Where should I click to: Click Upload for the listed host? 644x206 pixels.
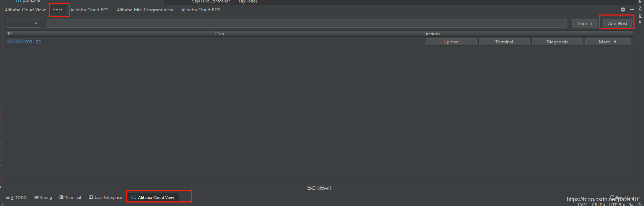coord(451,42)
